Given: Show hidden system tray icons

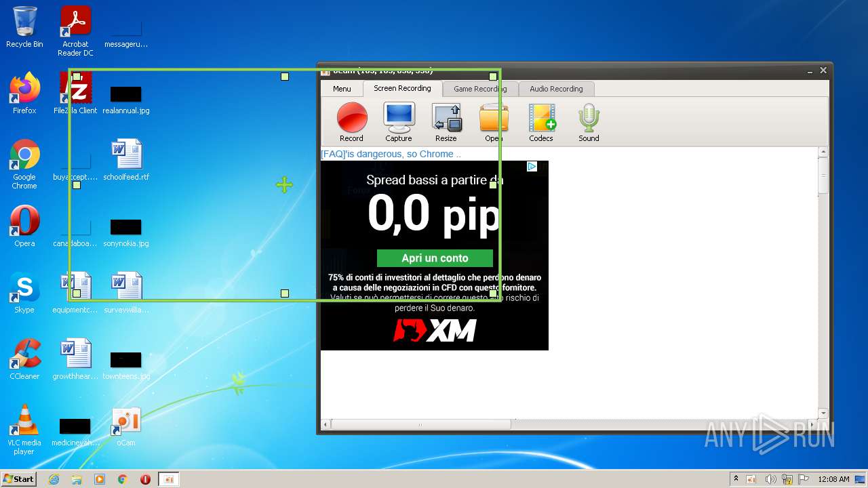Looking at the screenshot, I should click(x=736, y=479).
